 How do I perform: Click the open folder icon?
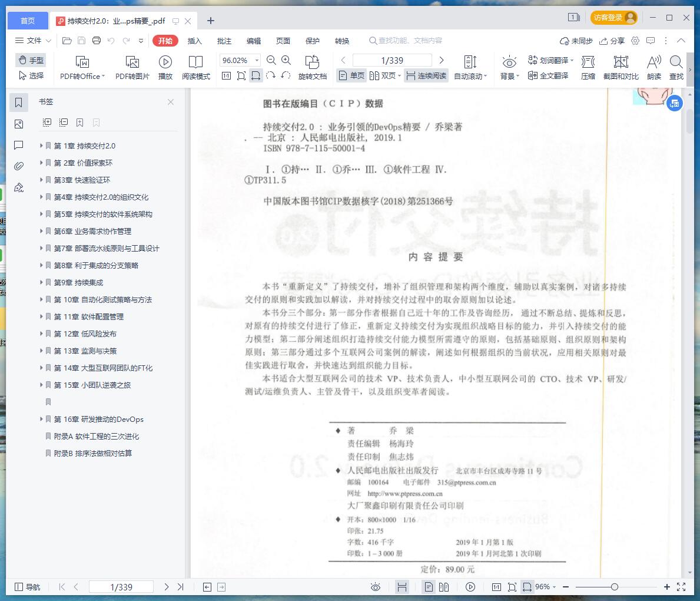pyautogui.click(x=67, y=41)
